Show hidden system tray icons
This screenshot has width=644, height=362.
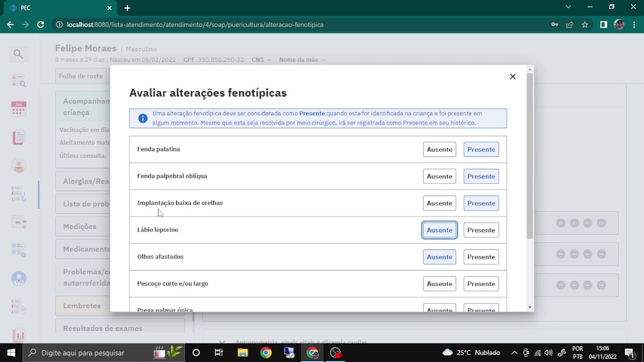click(x=514, y=352)
